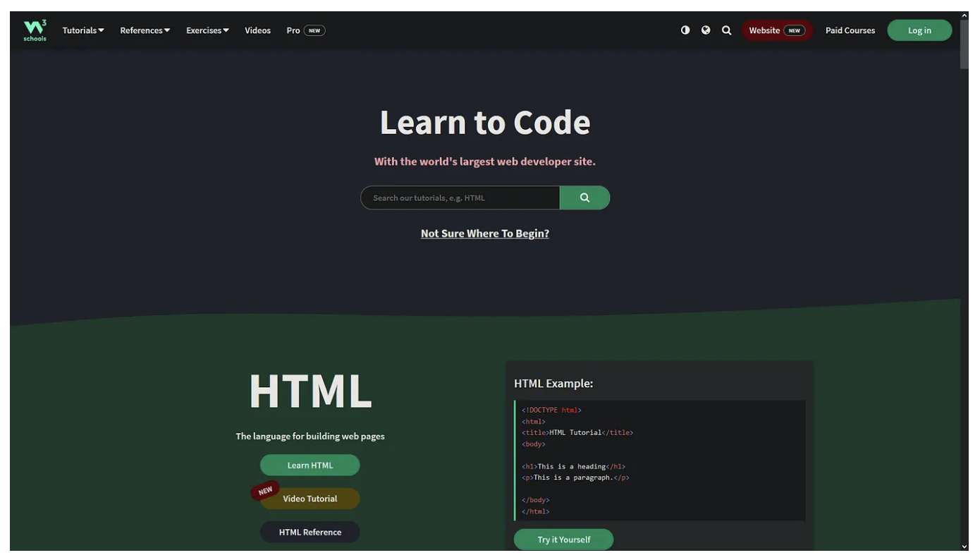Image resolution: width=980 pixels, height=560 pixels.
Task: Toggle dark mode contrast icon
Action: point(685,30)
